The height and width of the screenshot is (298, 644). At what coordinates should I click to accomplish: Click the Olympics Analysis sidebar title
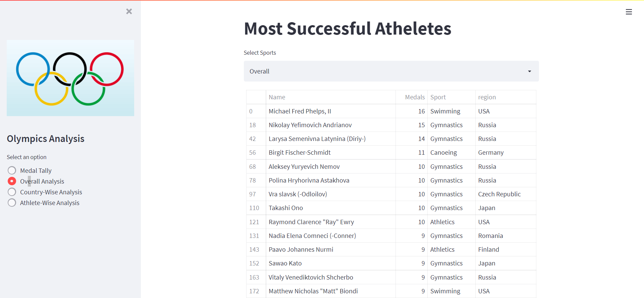click(x=45, y=139)
